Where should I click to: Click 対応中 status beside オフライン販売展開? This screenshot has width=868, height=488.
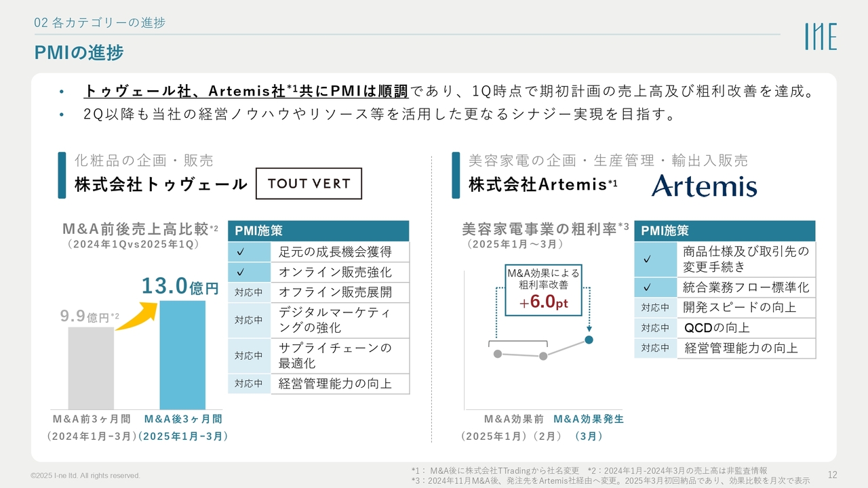[x=249, y=293]
